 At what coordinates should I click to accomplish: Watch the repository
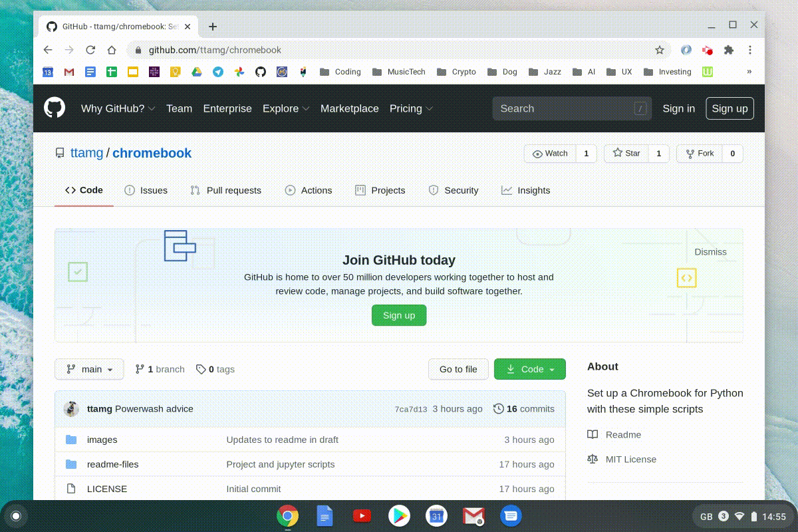pyautogui.click(x=550, y=154)
